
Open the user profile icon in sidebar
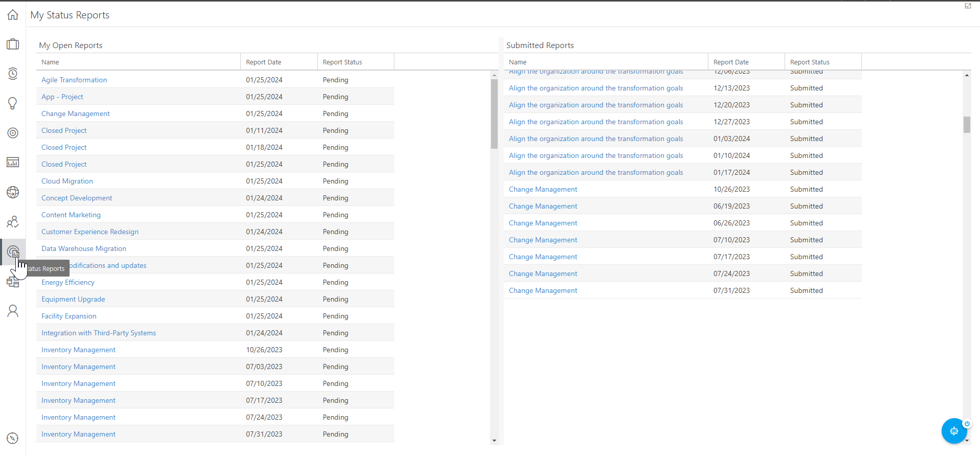click(x=13, y=311)
